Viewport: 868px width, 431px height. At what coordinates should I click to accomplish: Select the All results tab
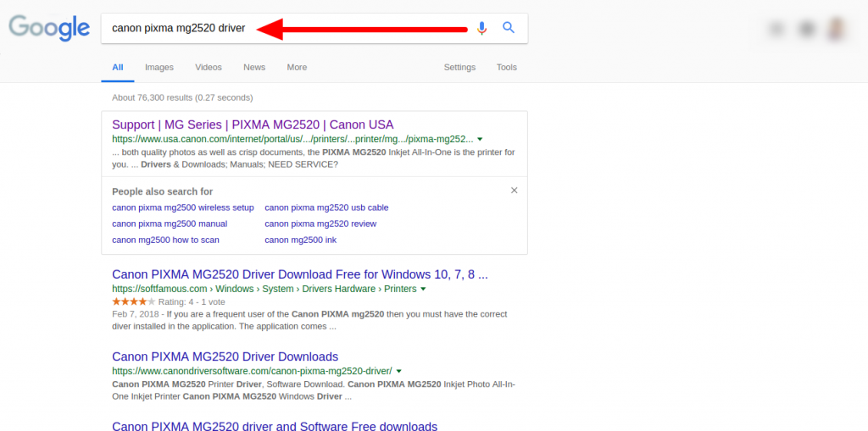coord(117,68)
